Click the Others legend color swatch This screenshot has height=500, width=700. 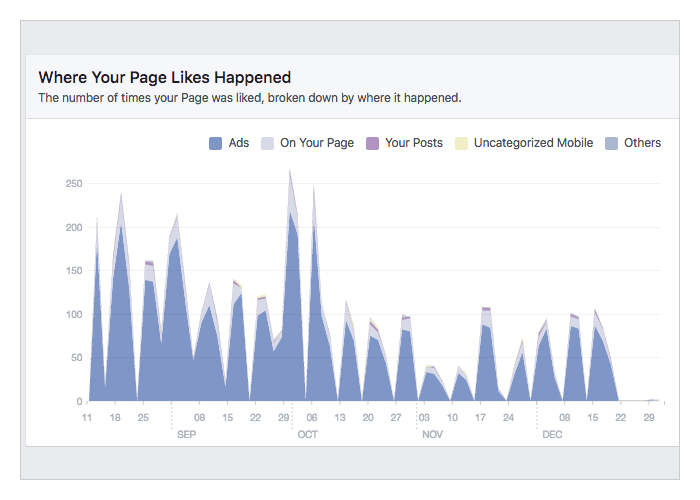pos(611,143)
